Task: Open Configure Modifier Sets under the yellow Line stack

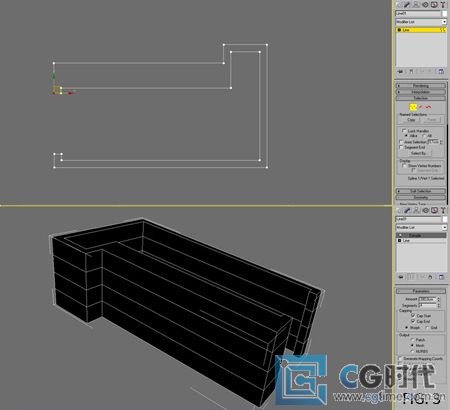Action: [441, 71]
